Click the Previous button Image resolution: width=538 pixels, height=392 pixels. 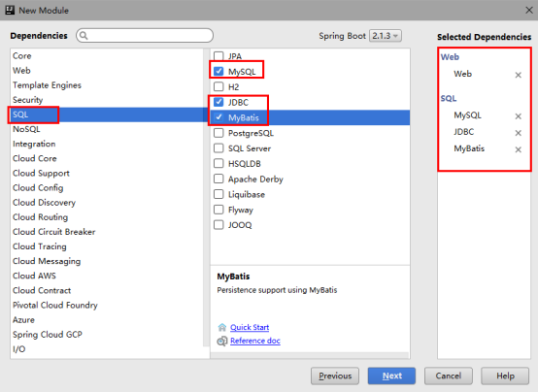pyautogui.click(x=335, y=376)
